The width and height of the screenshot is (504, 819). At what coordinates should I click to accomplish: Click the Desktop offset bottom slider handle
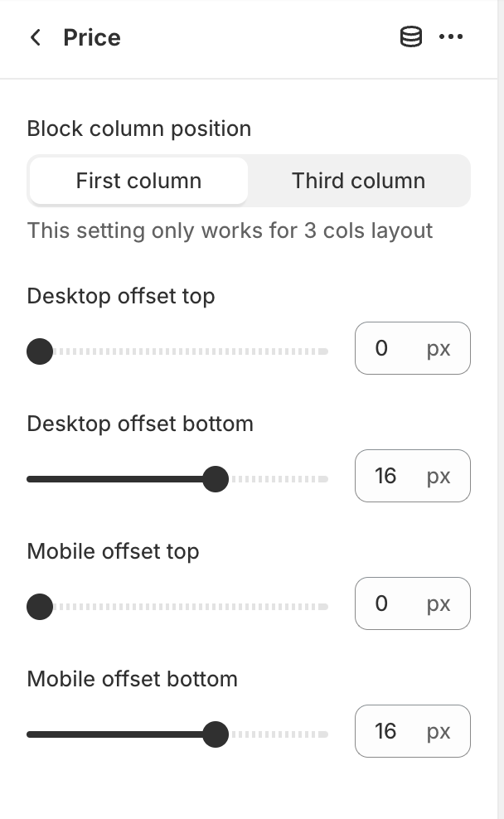216,479
